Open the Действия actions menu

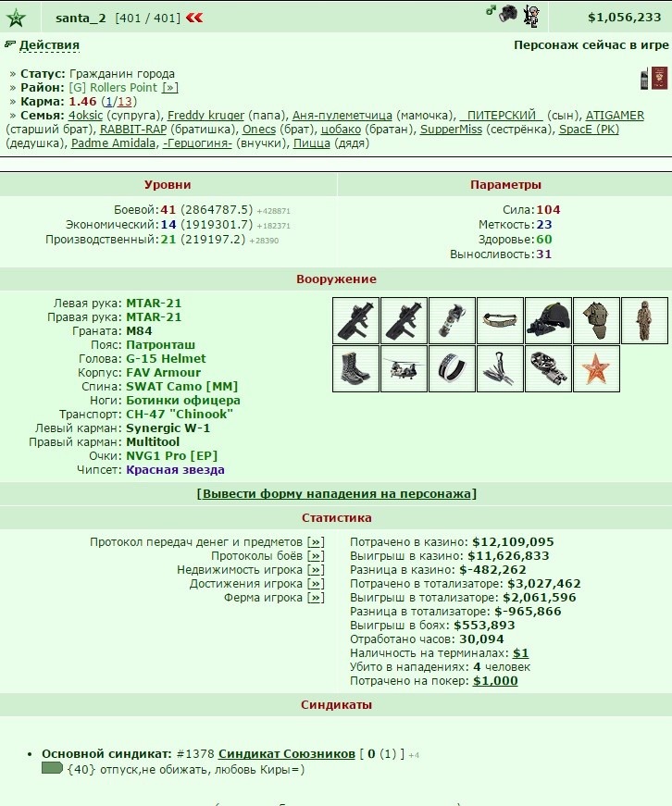coord(49,45)
